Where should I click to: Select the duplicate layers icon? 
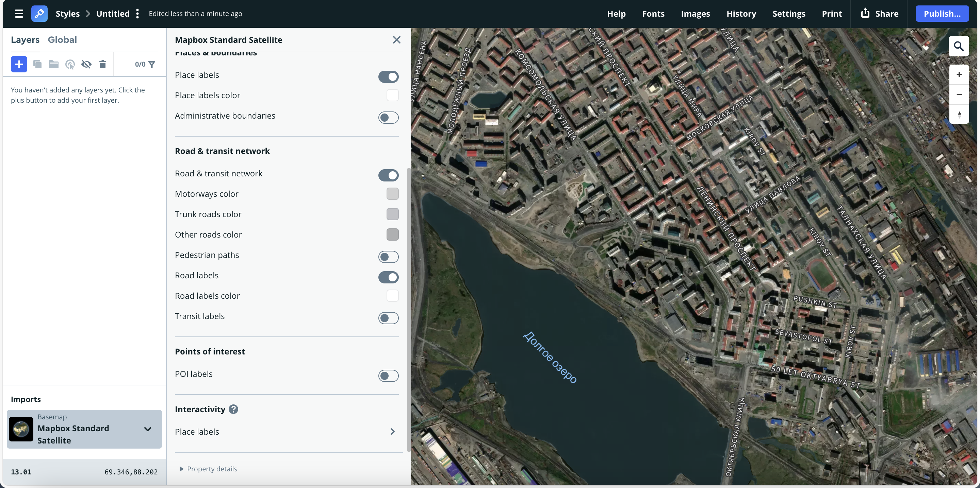[37, 64]
